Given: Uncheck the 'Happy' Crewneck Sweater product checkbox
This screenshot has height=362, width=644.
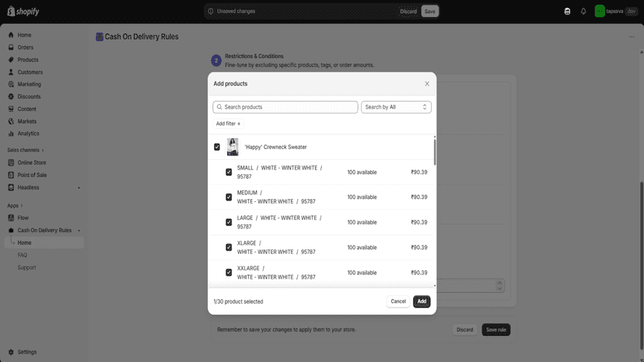Looking at the screenshot, I should click(x=217, y=147).
